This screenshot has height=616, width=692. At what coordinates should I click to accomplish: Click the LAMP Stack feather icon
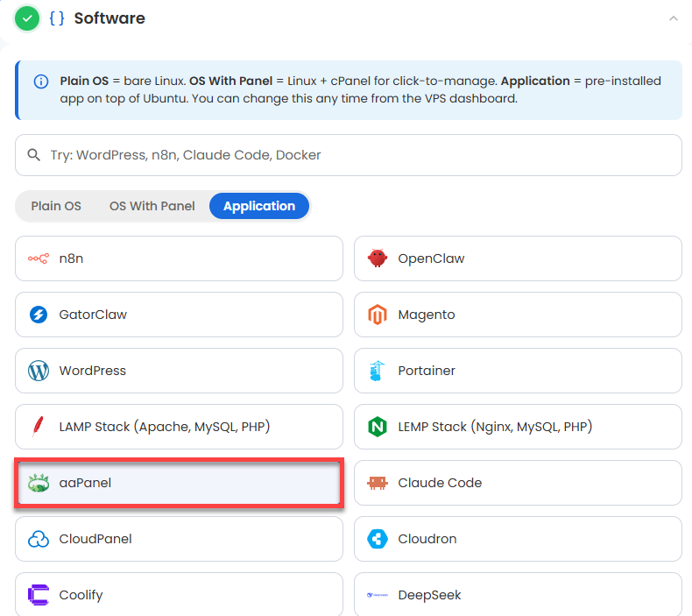(x=38, y=427)
